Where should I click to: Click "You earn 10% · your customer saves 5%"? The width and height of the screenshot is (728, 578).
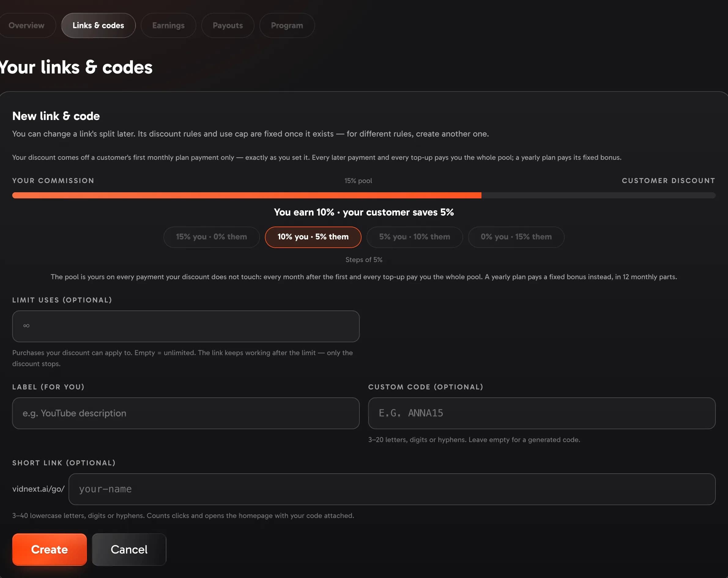(364, 212)
